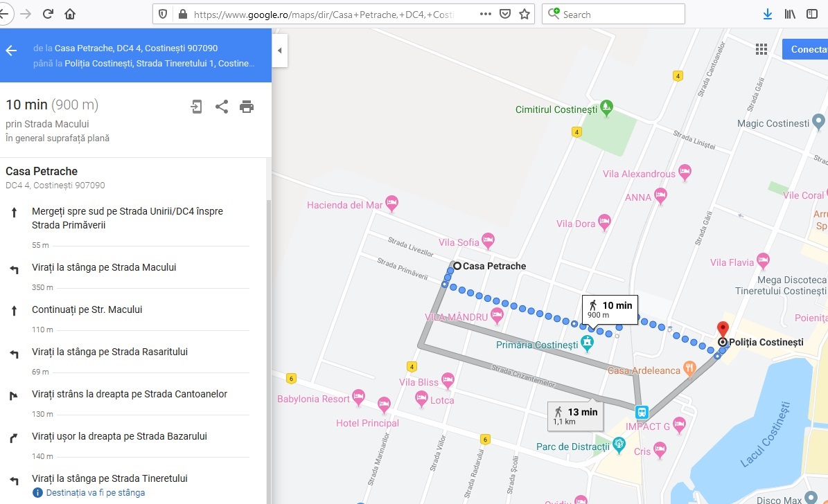828x504 pixels.
Task: Collapse the side panel with arrow
Action: 280,51
